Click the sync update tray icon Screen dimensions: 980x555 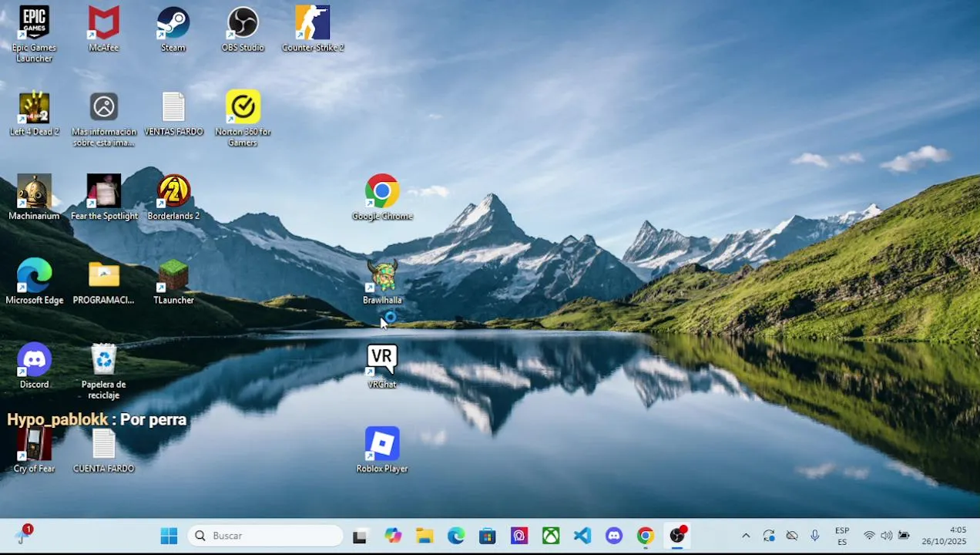(x=769, y=536)
